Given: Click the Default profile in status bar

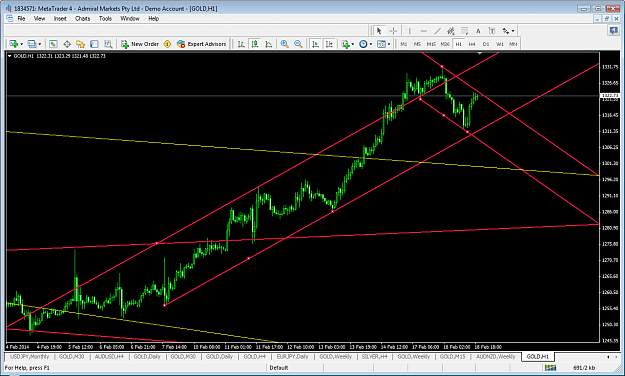Looking at the screenshot, I should (x=279, y=368).
